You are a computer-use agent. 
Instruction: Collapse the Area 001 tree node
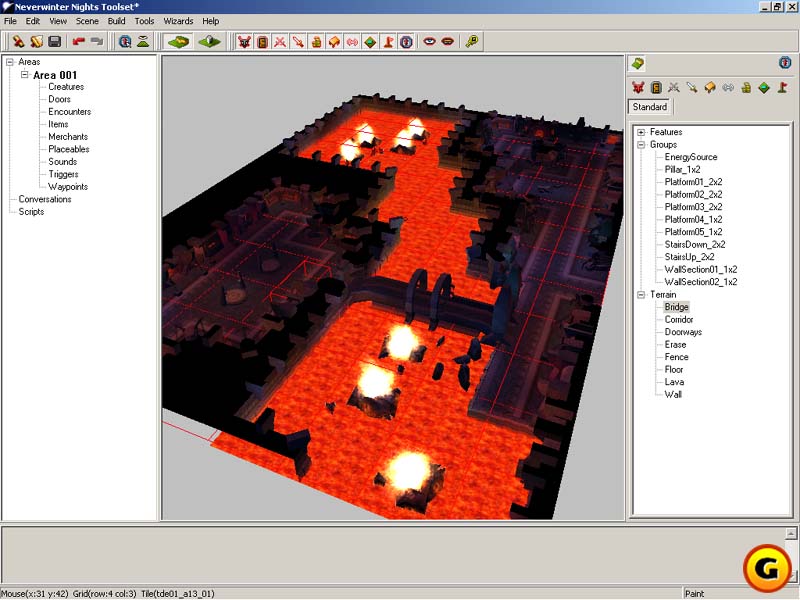coord(25,75)
